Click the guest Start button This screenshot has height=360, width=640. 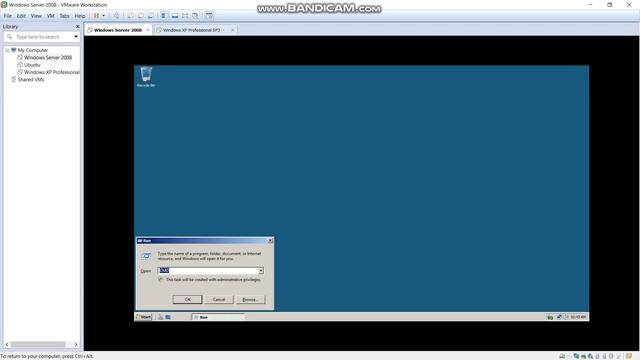[144, 317]
